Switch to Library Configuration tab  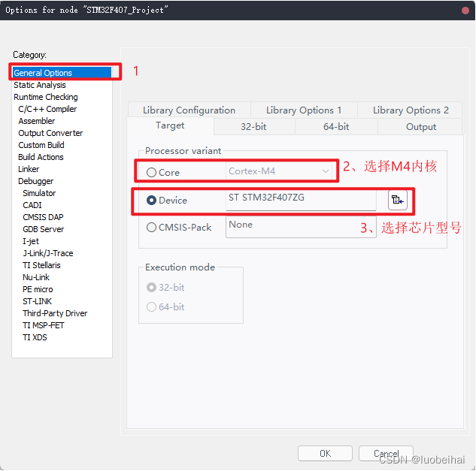(x=189, y=110)
